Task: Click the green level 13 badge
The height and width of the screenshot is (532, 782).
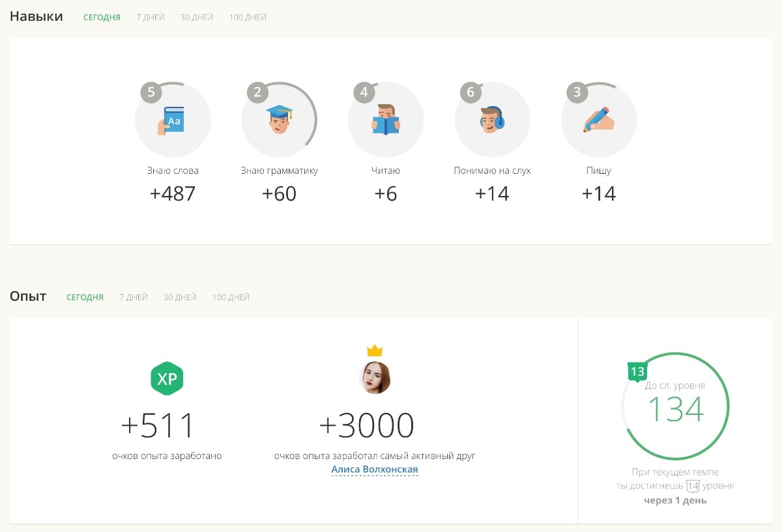Action: 637,372
